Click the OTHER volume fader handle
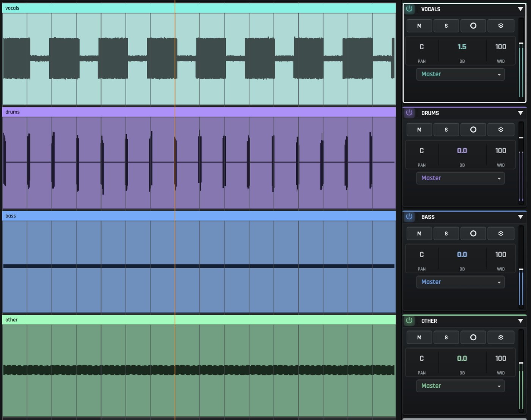Viewport: 531px width, 420px height. 521,363
